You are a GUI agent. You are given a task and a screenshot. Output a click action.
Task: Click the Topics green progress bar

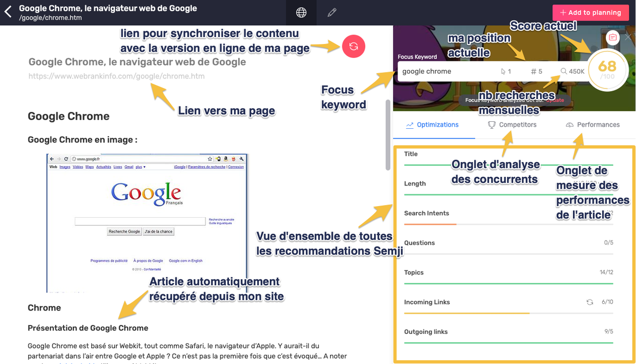point(509,283)
